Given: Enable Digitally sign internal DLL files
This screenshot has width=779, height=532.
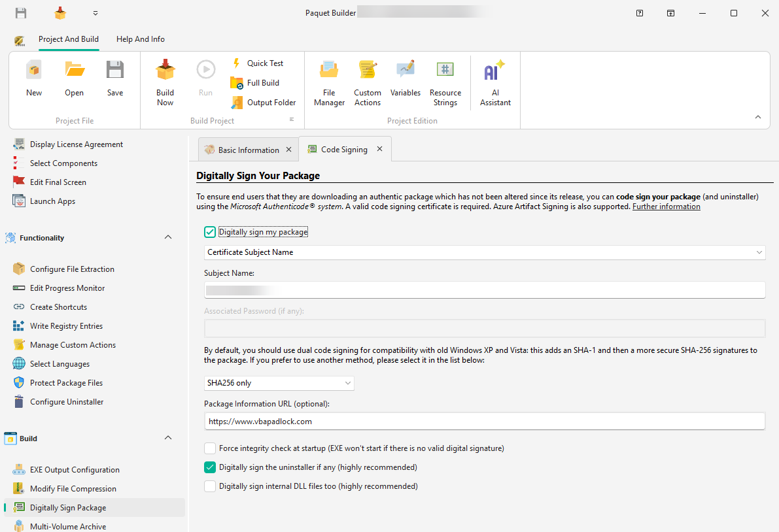Looking at the screenshot, I should point(210,486).
